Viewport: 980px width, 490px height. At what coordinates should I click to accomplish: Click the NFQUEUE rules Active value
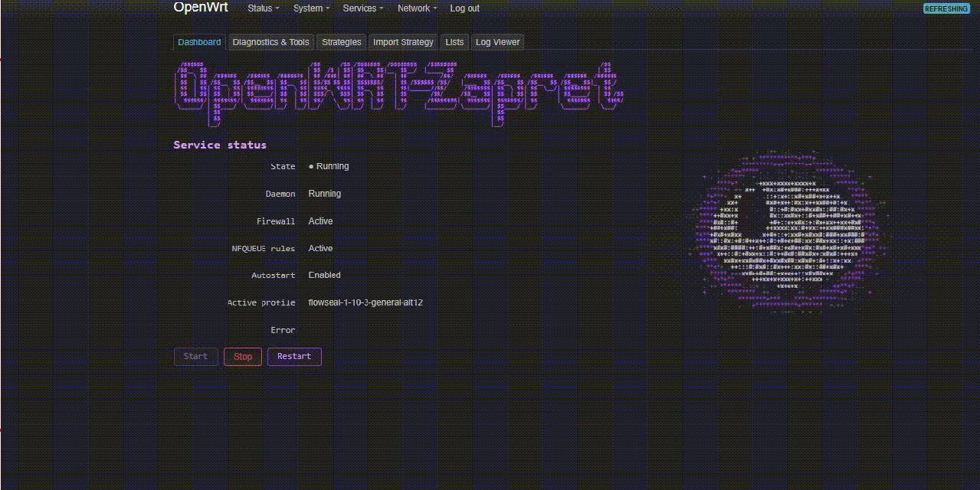320,248
